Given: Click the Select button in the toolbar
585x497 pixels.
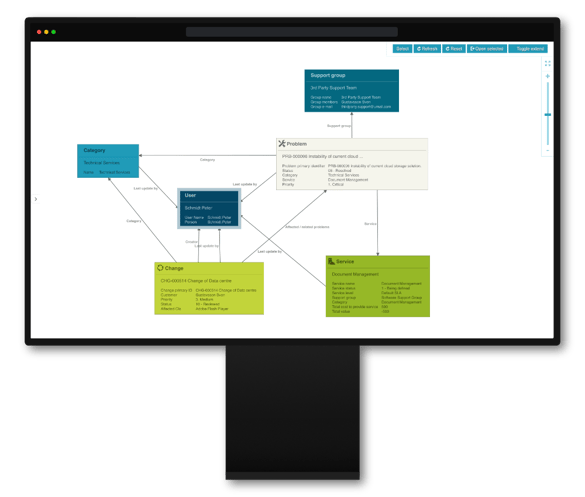Looking at the screenshot, I should pos(402,49).
